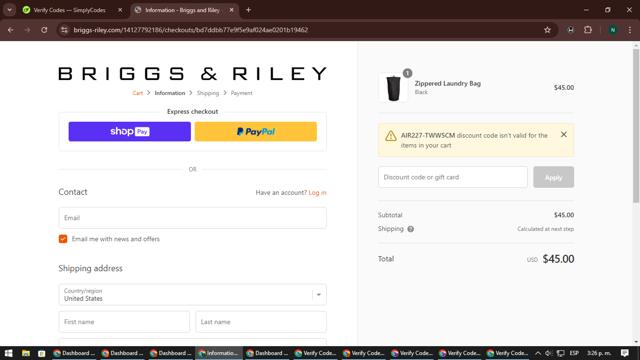Go back to the previous page
Screen dimensions: 640x360
tap(11, 30)
